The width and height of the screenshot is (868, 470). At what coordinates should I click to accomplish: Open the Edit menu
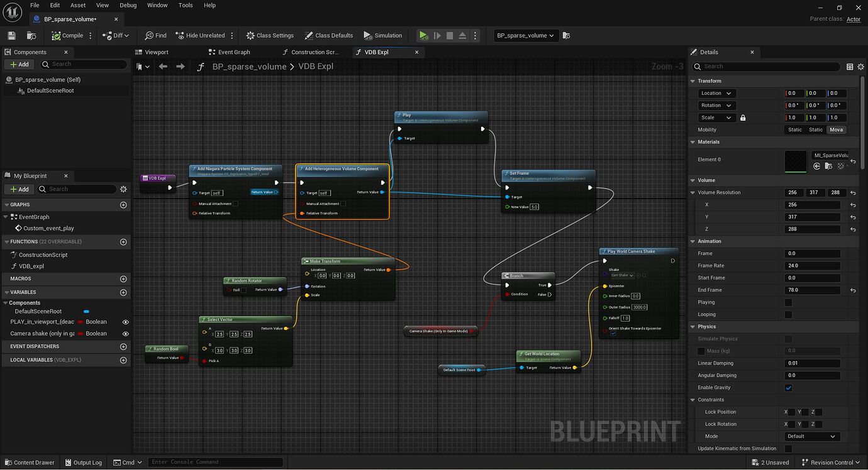pyautogui.click(x=55, y=5)
